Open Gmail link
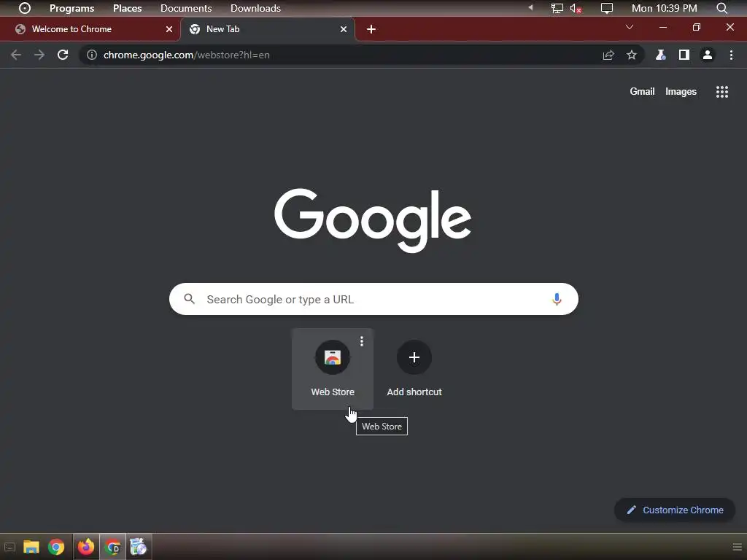747x560 pixels. 642,91
